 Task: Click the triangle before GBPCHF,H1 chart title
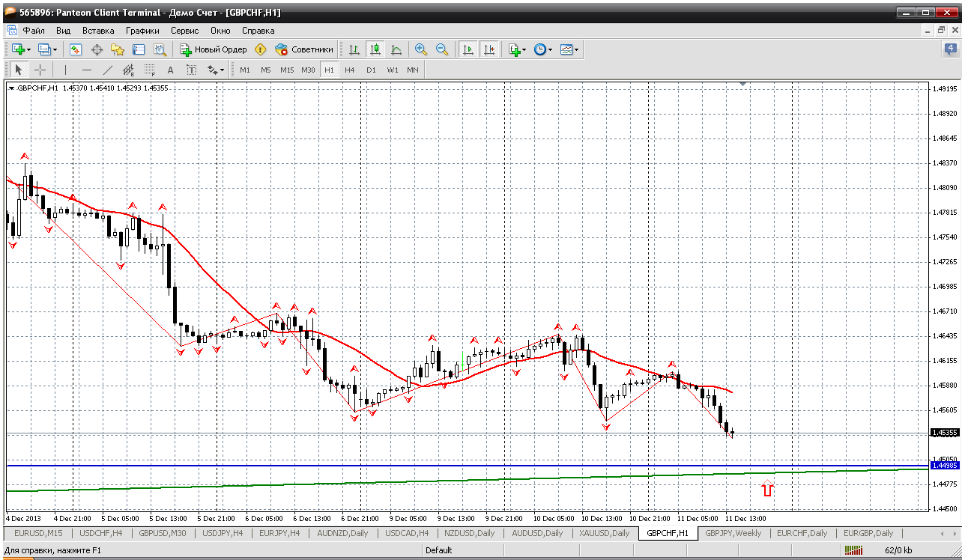click(x=11, y=88)
